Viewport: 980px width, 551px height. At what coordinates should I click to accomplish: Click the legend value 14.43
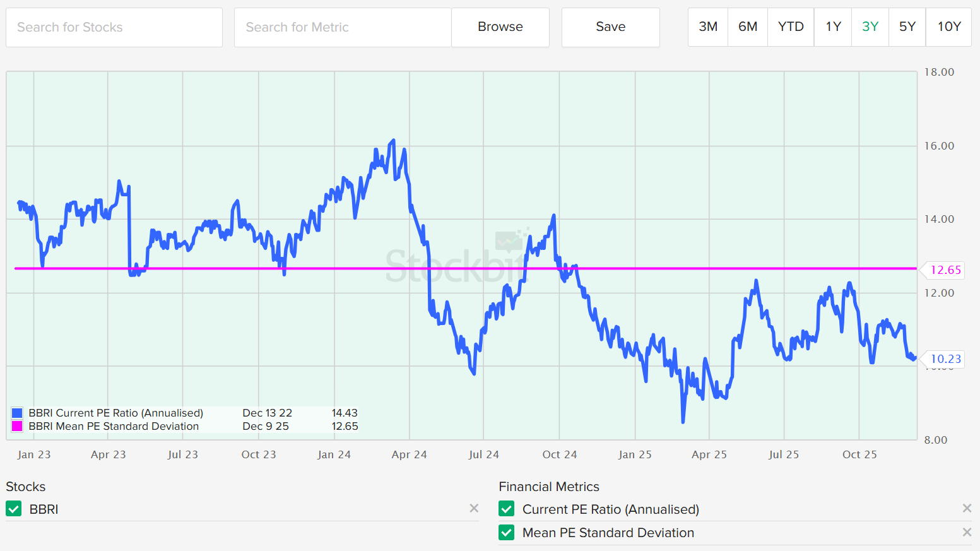345,413
